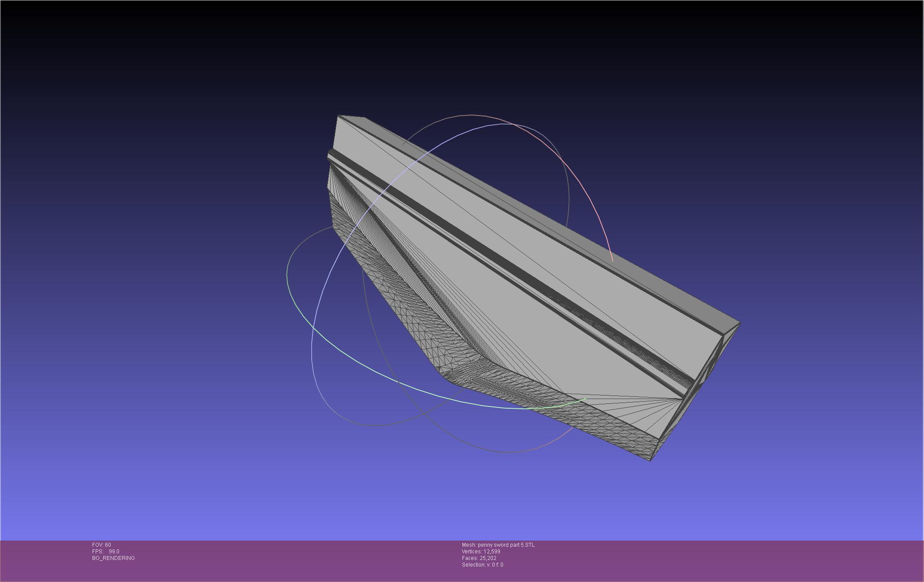This screenshot has width=924, height=582.
Task: Click the Selection: v: 0 f: 0 text
Action: click(482, 565)
